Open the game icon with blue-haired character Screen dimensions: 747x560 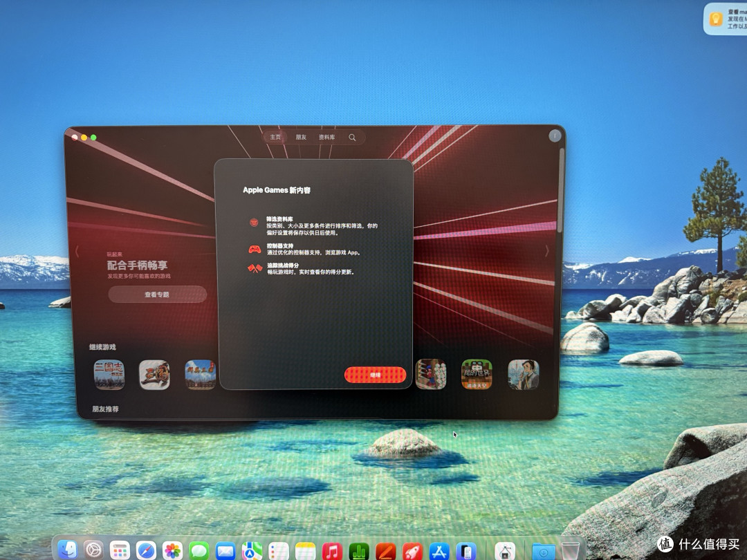[x=431, y=374]
